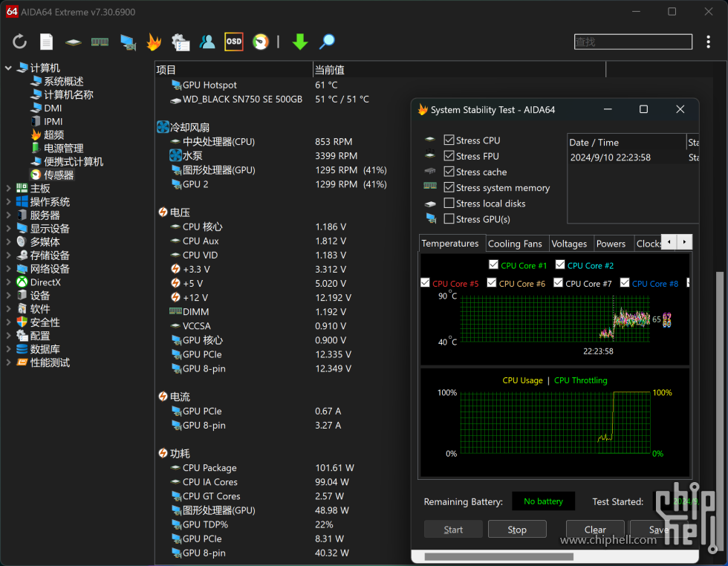Open the SensorPanel gauge icon

261,42
